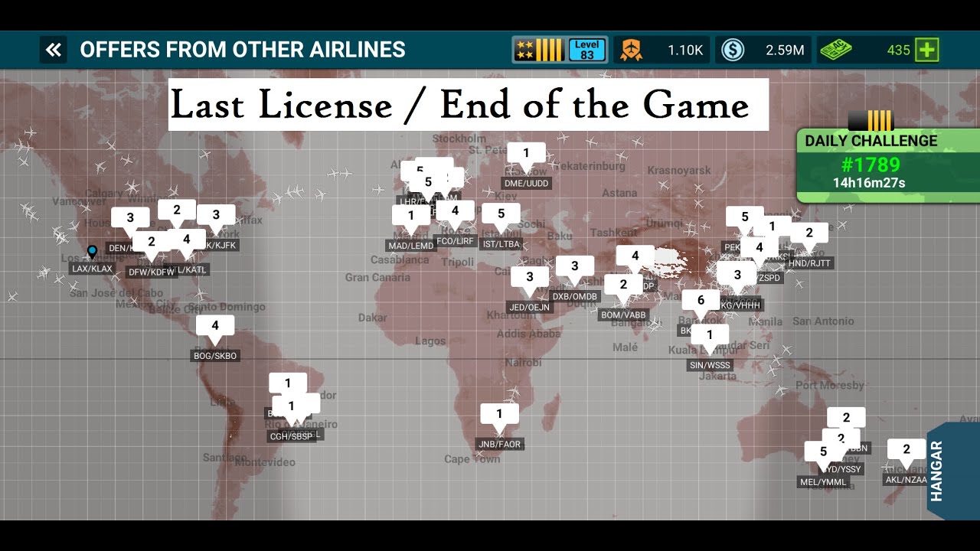Go back using the double-chevron icon
Image resolution: width=980 pixels, height=551 pixels.
click(x=54, y=51)
